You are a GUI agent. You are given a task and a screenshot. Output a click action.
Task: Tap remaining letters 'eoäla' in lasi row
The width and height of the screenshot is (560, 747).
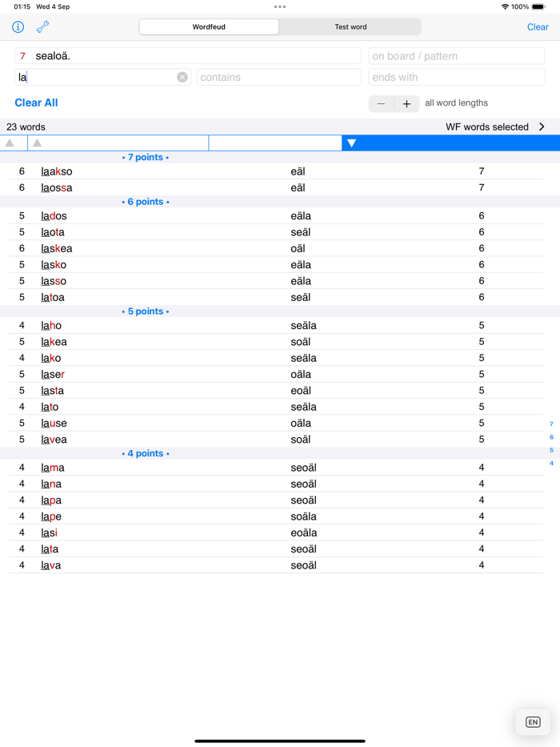coord(304,532)
